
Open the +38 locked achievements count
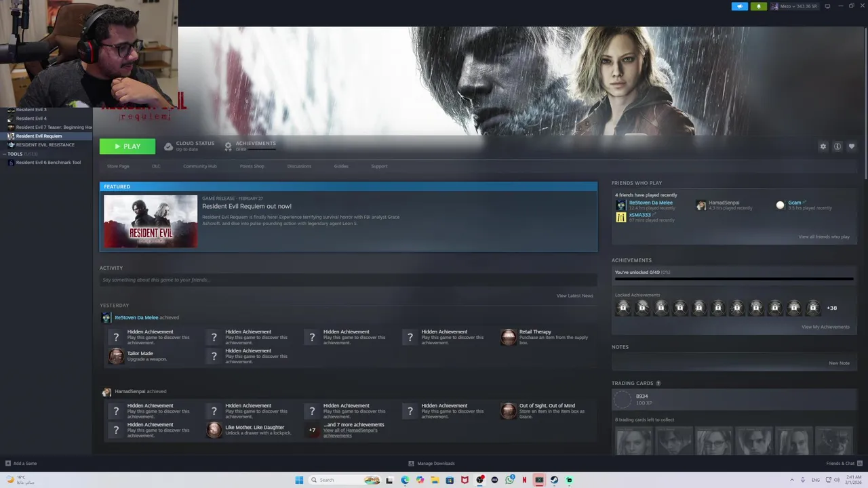click(831, 308)
